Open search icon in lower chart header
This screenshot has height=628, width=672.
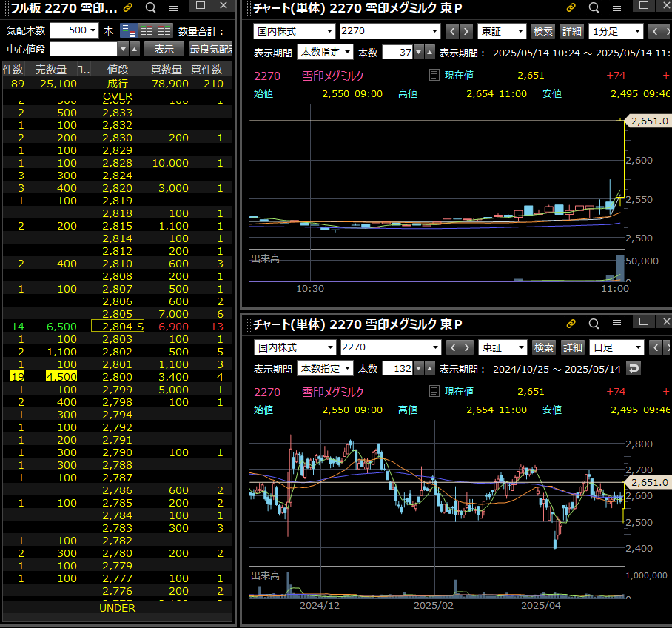pos(594,324)
